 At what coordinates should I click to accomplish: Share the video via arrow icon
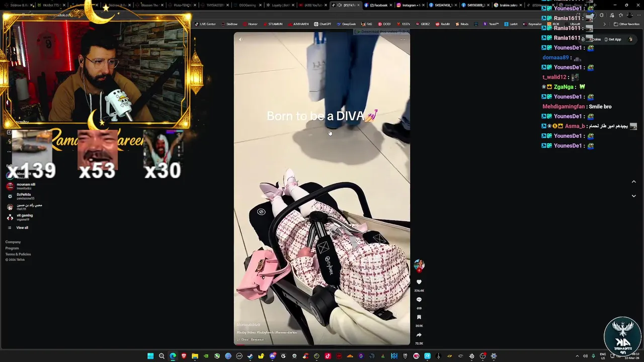(419, 335)
